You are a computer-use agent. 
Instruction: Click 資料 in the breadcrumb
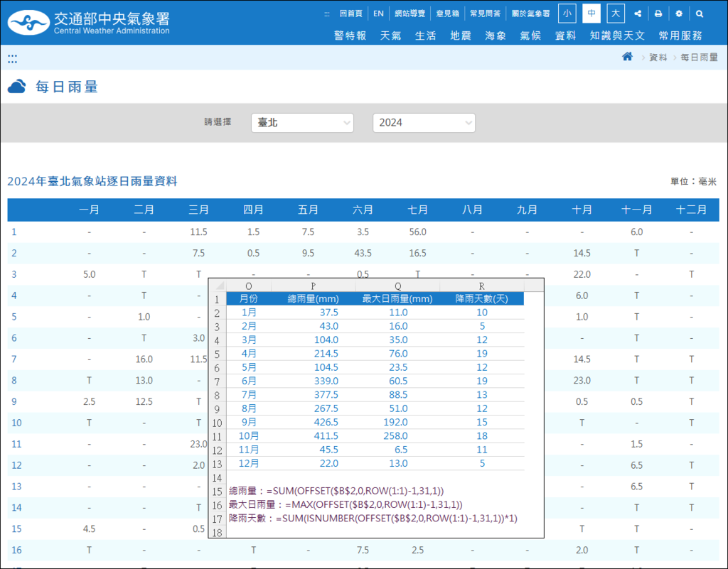tap(658, 58)
